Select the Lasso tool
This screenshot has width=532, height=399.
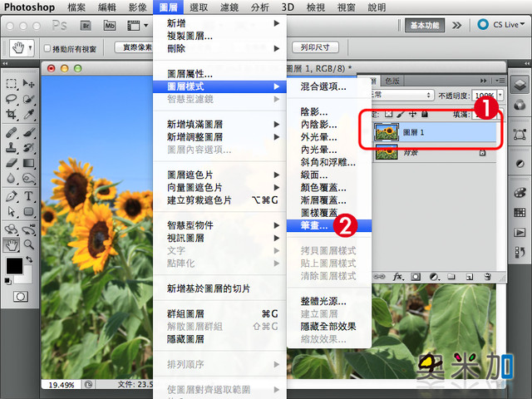coord(11,99)
